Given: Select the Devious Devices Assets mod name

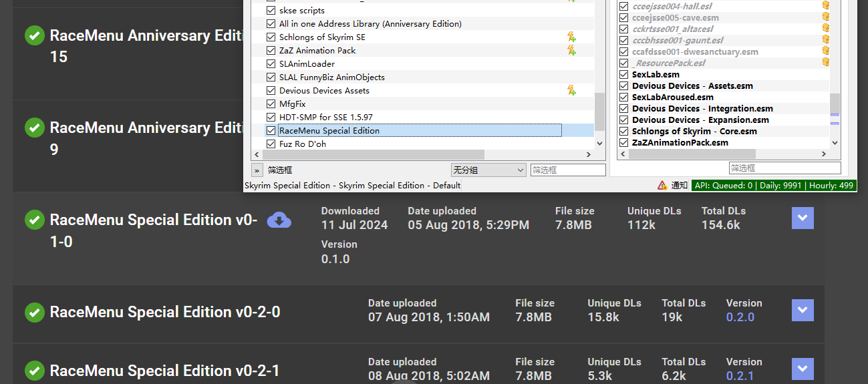Looking at the screenshot, I should [x=324, y=91].
